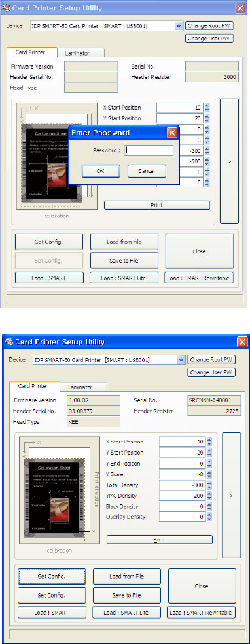This screenshot has height=644, width=250.
Task: Click the Black Density value field
Action: [x=183, y=506]
